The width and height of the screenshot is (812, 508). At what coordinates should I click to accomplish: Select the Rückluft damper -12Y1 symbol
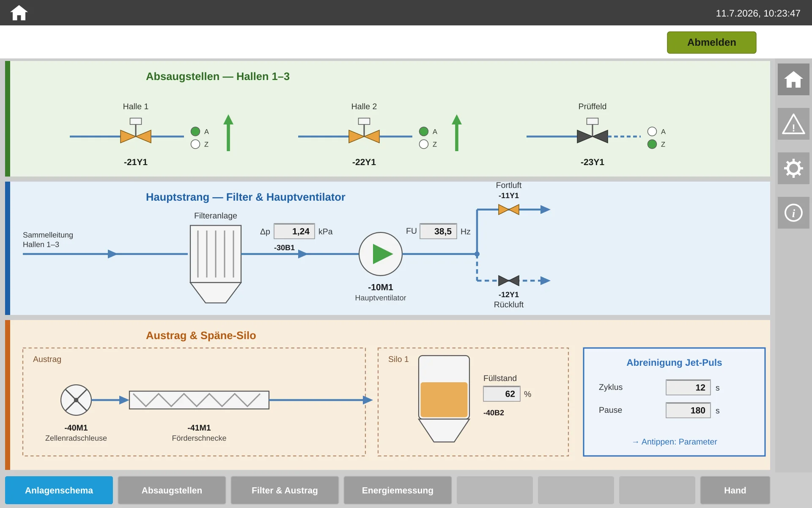click(x=509, y=281)
